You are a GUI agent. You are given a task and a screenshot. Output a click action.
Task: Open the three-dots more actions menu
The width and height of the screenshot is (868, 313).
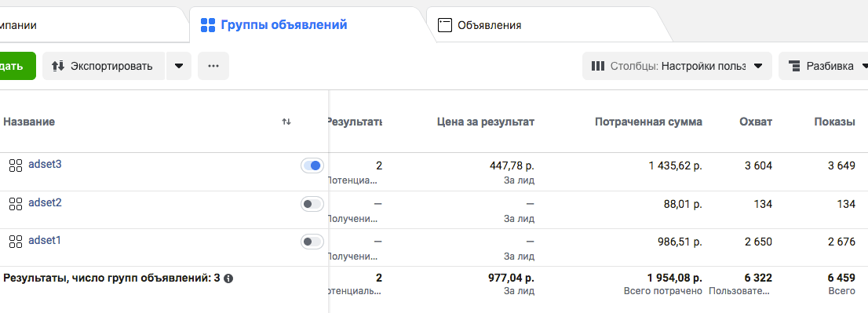coord(213,66)
